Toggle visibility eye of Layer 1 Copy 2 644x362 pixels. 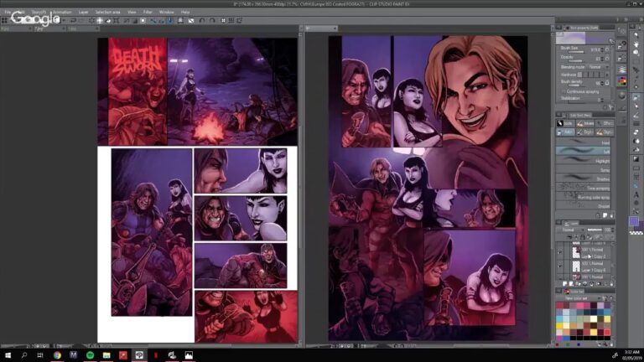pyautogui.click(x=560, y=253)
